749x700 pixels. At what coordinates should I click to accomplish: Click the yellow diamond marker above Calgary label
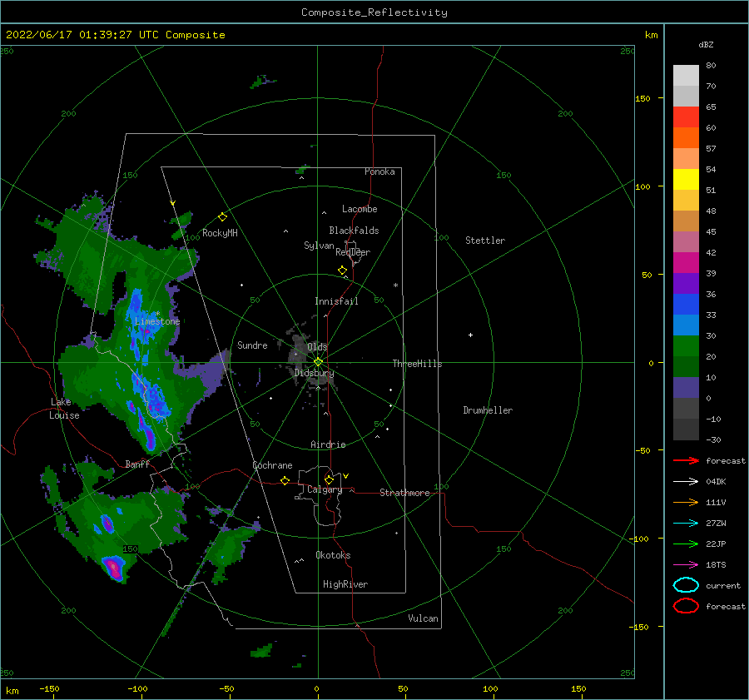tap(329, 479)
